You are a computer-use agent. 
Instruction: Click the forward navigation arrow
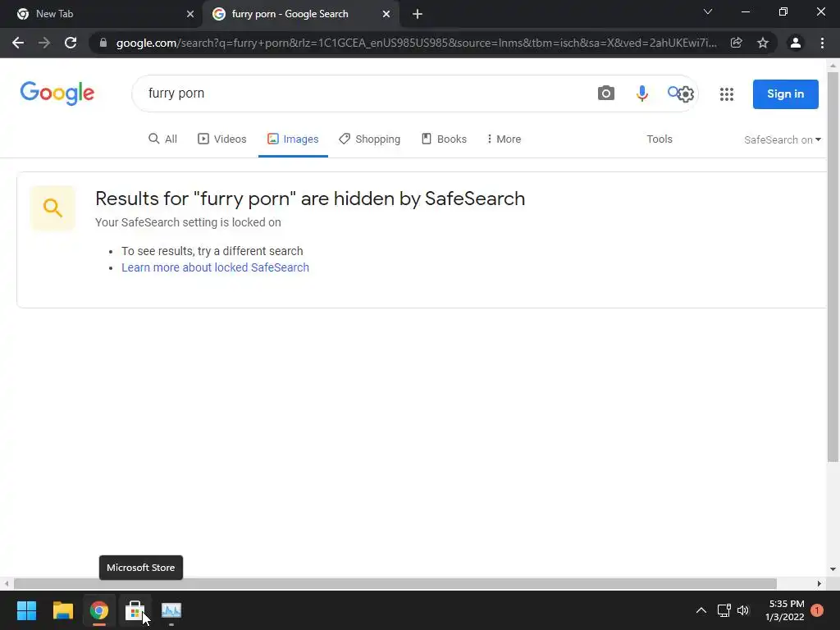(x=44, y=43)
